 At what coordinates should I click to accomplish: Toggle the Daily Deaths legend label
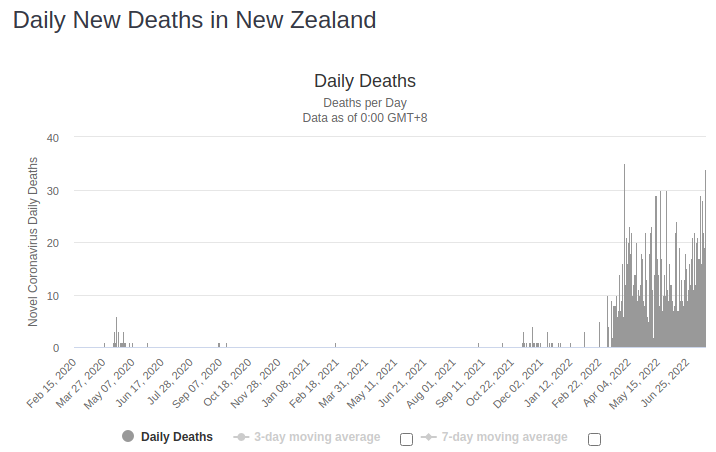(x=177, y=437)
